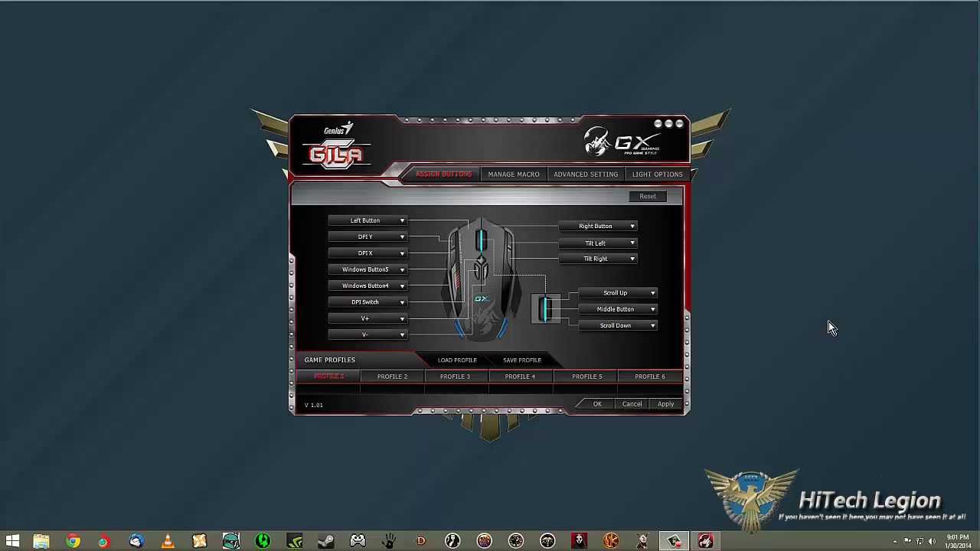
Task: Open the Manage Macro tab
Action: click(514, 174)
